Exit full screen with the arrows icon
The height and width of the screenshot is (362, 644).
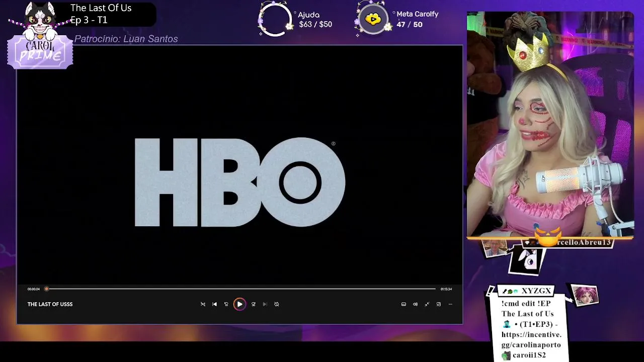click(427, 304)
